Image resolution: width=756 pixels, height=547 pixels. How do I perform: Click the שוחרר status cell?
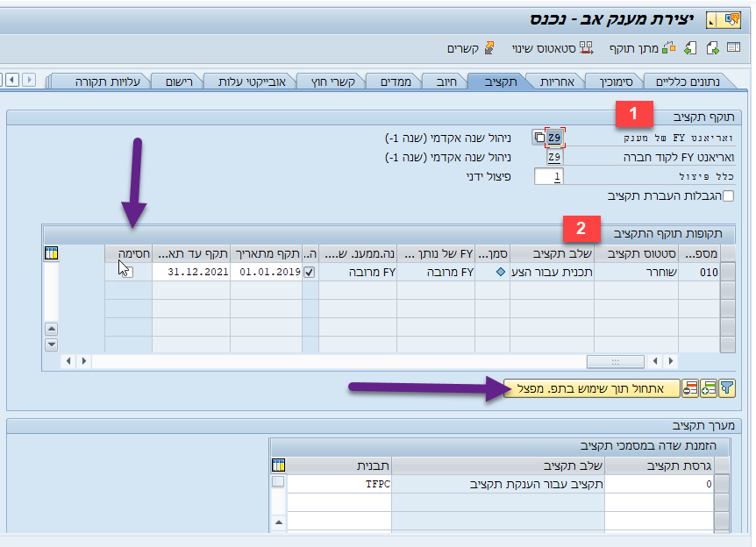tap(636, 272)
